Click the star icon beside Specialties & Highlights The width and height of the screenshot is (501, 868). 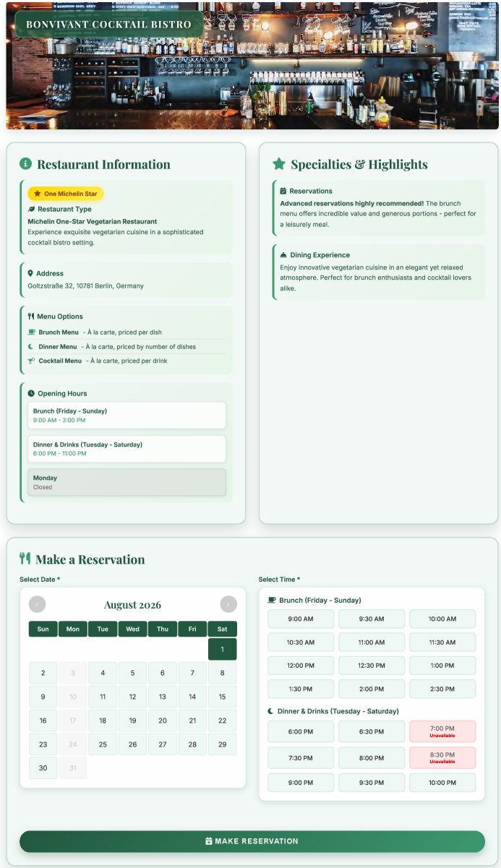pyautogui.click(x=279, y=164)
